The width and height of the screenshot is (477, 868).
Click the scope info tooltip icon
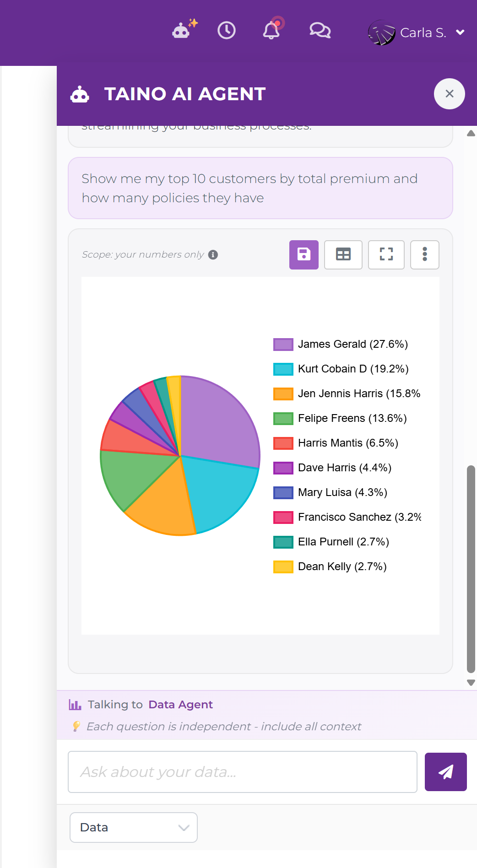pyautogui.click(x=213, y=255)
